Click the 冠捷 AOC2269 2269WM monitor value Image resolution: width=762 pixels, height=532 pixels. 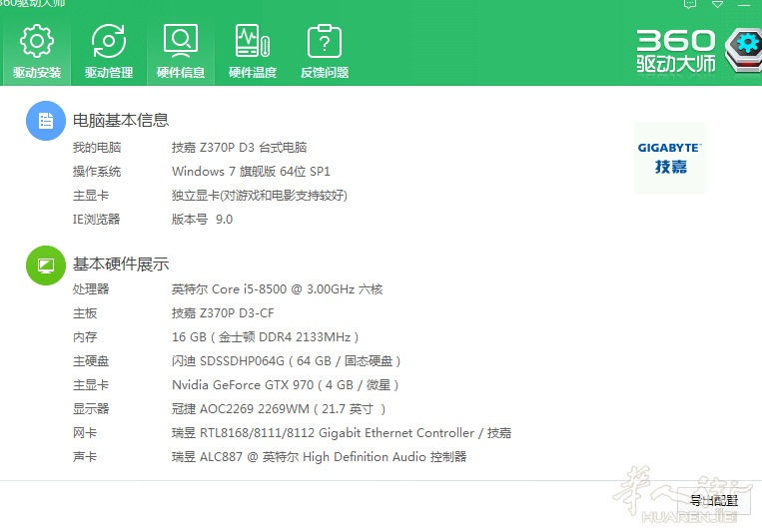point(279,408)
